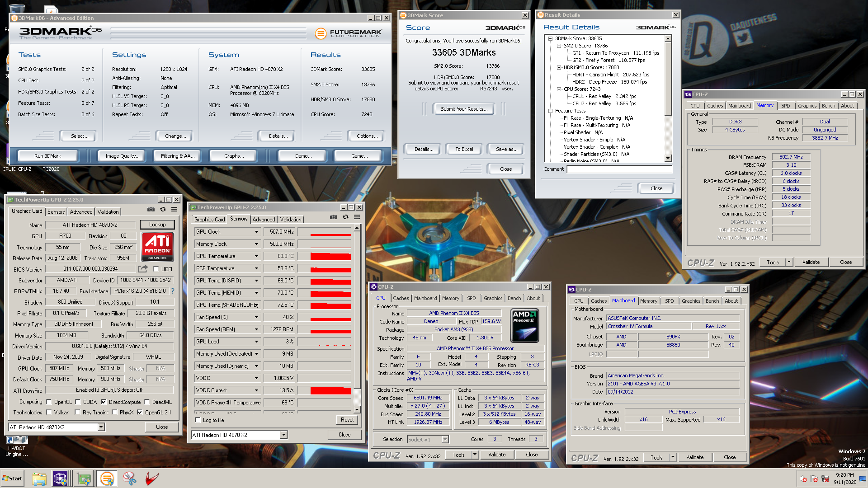Viewport: 868px width, 488px height.
Task: Open the Fan Speed (RPM) sensor dropdown
Action: click(256, 329)
